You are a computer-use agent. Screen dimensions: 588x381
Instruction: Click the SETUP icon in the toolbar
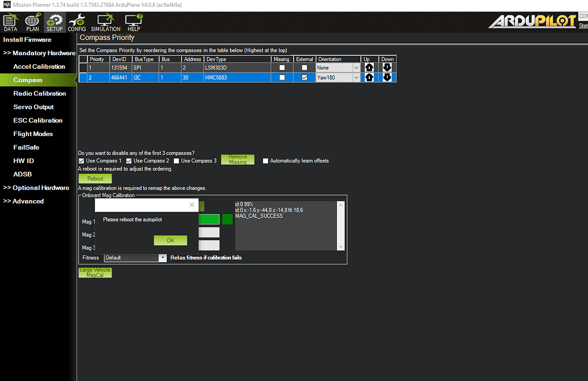[54, 22]
